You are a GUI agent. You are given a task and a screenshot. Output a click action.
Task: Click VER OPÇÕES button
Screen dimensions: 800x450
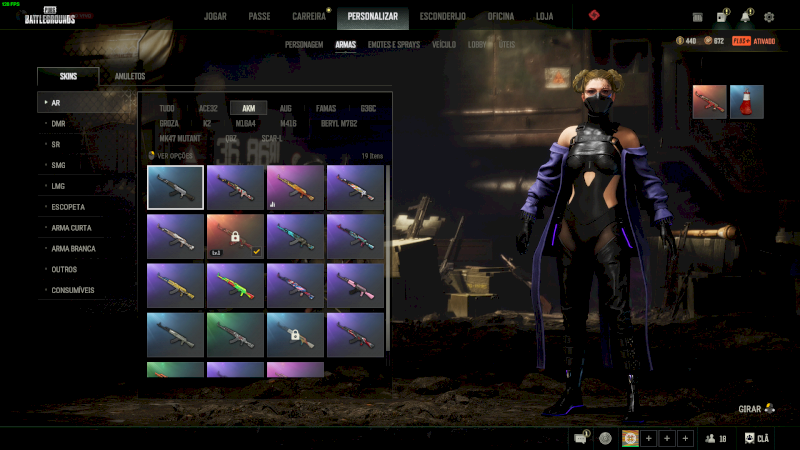[170, 156]
